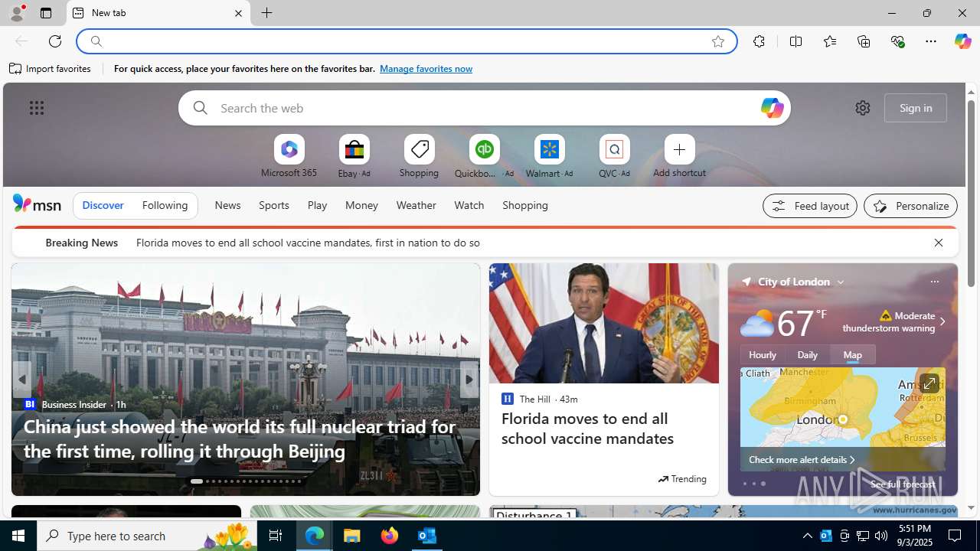Open a new tab with plus
Screen dimensions: 980x551
coord(267,13)
